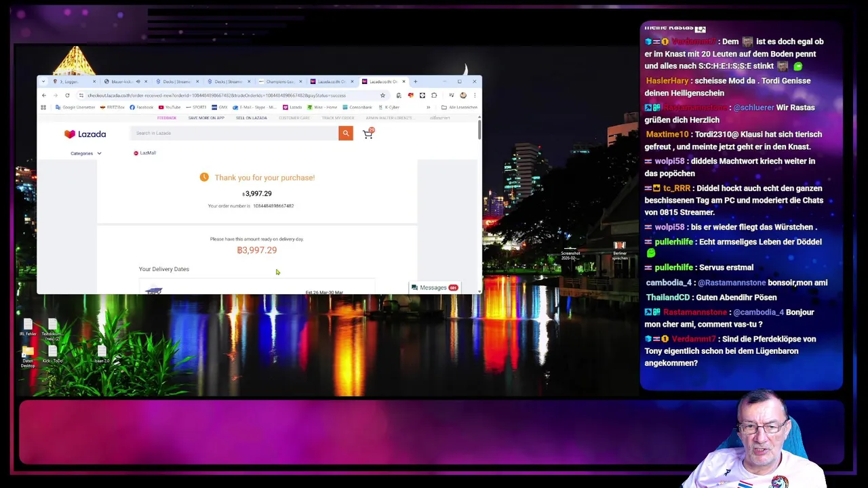Viewport: 868px width, 488px height.
Task: Close the Logger browser tab
Action: click(94, 81)
